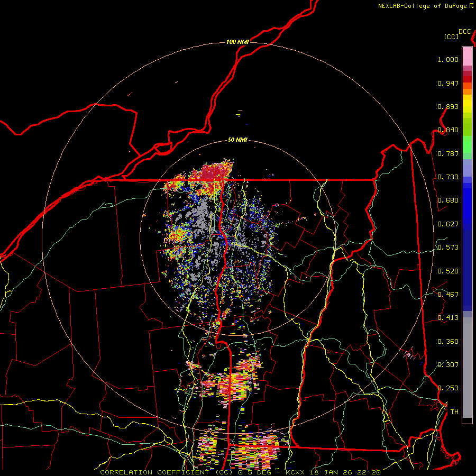476x476 pixels.
Task: Click the 0.840 scale value
Action: [448, 130]
